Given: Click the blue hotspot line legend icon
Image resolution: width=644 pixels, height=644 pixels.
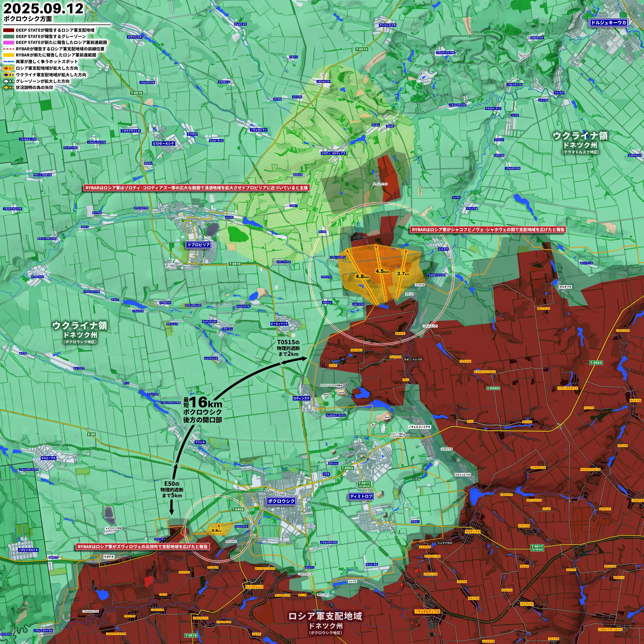Looking at the screenshot, I should coord(9,62).
